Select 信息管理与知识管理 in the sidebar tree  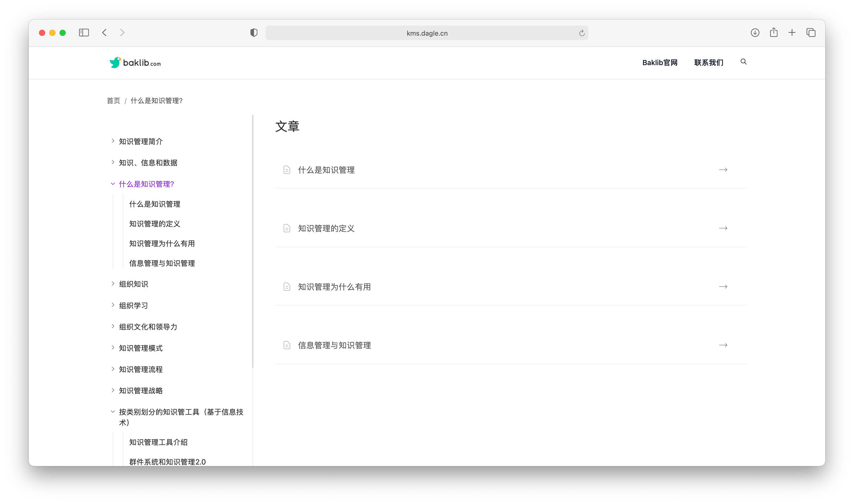click(162, 263)
